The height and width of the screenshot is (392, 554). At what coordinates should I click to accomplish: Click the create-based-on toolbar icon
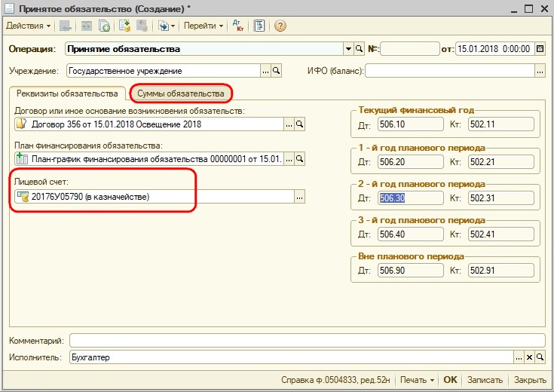(164, 26)
